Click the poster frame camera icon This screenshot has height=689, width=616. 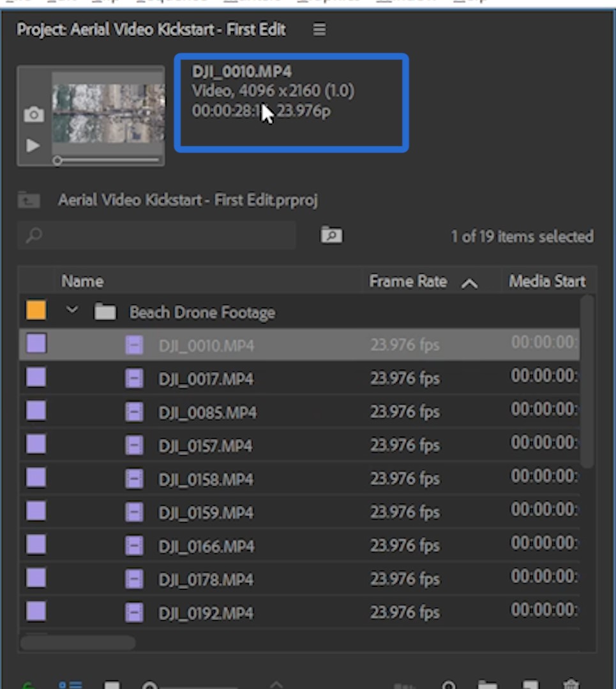tap(33, 114)
